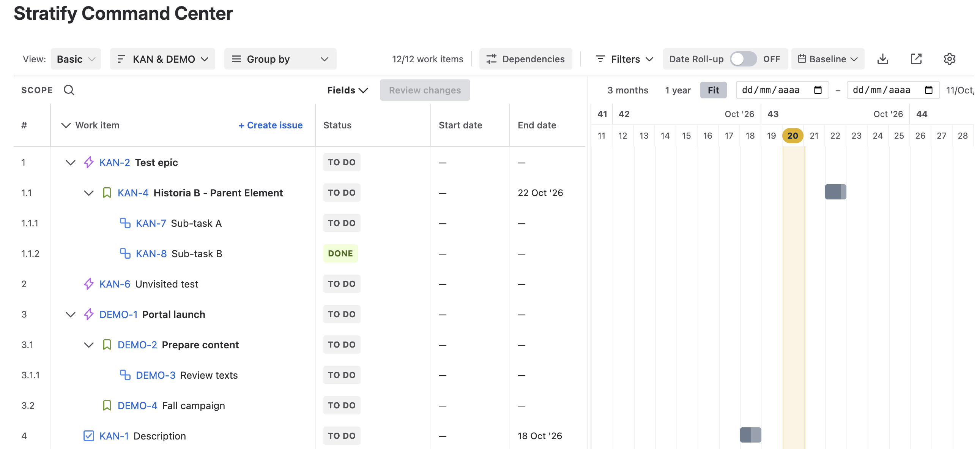980x449 pixels.
Task: Click the Dependencies button
Action: pos(525,59)
